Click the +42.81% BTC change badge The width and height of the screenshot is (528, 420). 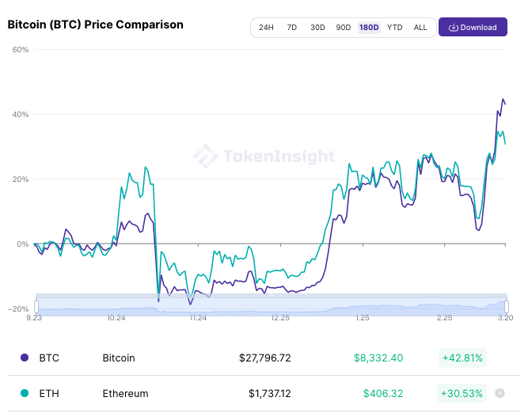click(462, 358)
